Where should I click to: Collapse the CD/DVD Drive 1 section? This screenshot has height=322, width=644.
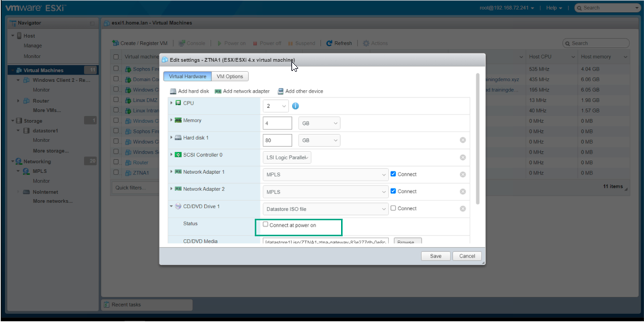171,206
